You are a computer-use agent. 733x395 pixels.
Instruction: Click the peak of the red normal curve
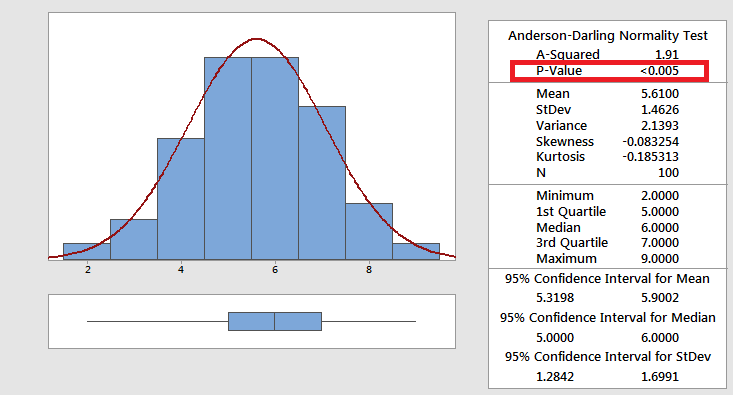tap(256, 39)
